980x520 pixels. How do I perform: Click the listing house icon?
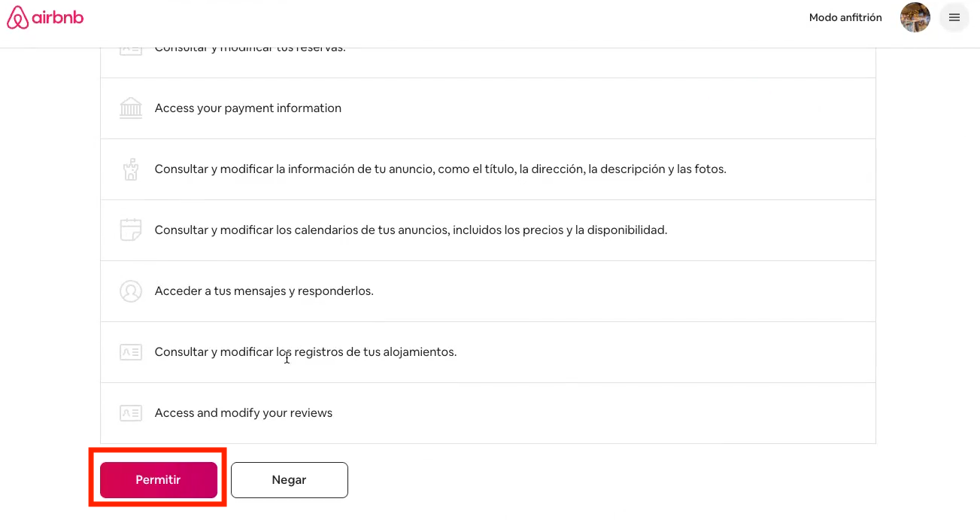[x=131, y=169]
